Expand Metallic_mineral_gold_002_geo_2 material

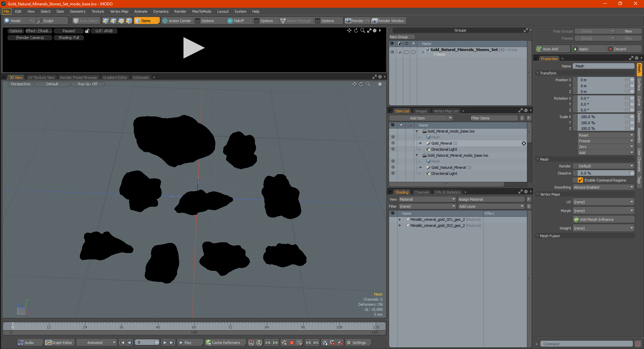pos(400,226)
